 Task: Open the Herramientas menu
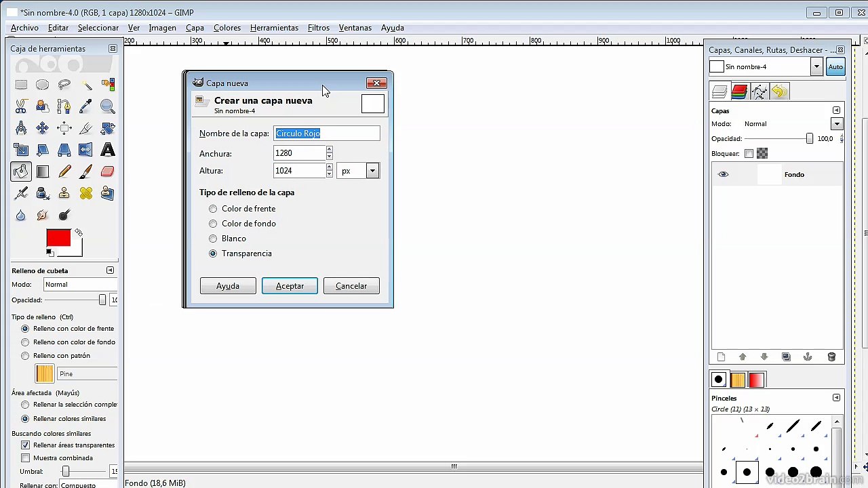point(274,28)
